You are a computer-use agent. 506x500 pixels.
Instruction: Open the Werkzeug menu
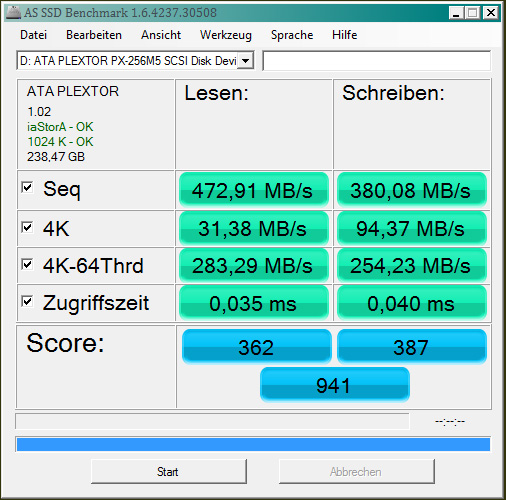(x=226, y=35)
